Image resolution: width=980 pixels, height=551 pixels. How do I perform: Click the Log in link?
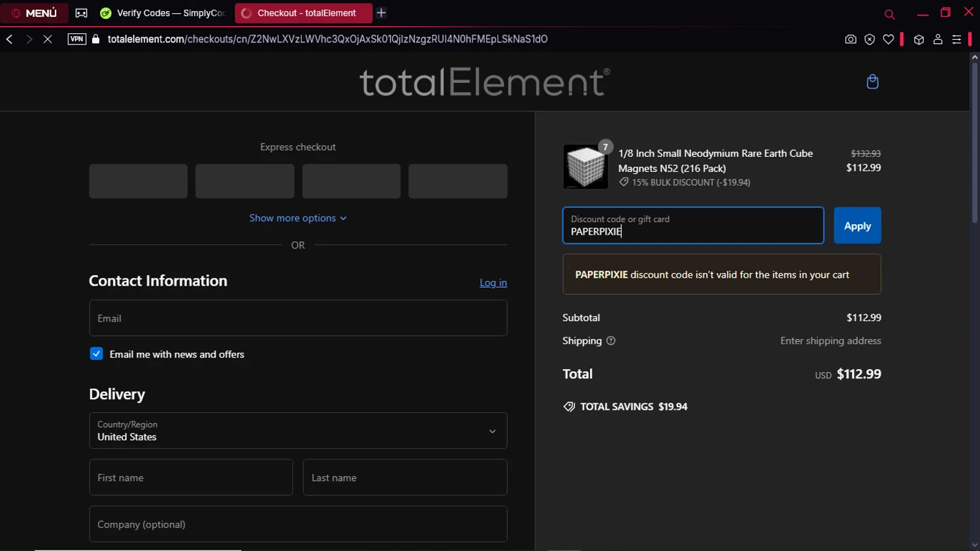point(493,283)
